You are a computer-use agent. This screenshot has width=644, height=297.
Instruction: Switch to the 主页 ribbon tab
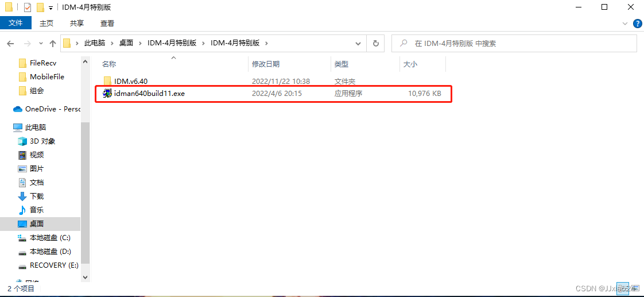[46, 24]
